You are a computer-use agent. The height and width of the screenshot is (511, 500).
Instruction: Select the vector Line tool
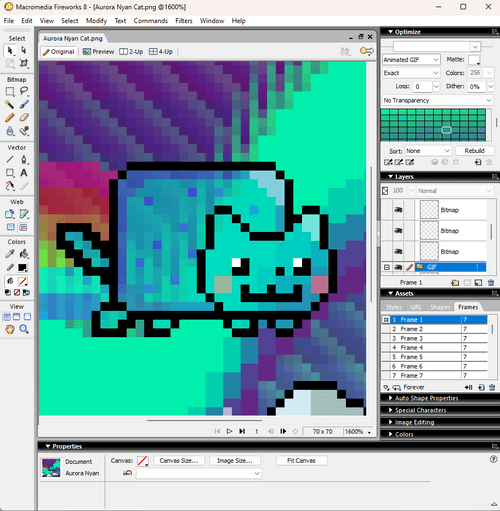pyautogui.click(x=10, y=159)
